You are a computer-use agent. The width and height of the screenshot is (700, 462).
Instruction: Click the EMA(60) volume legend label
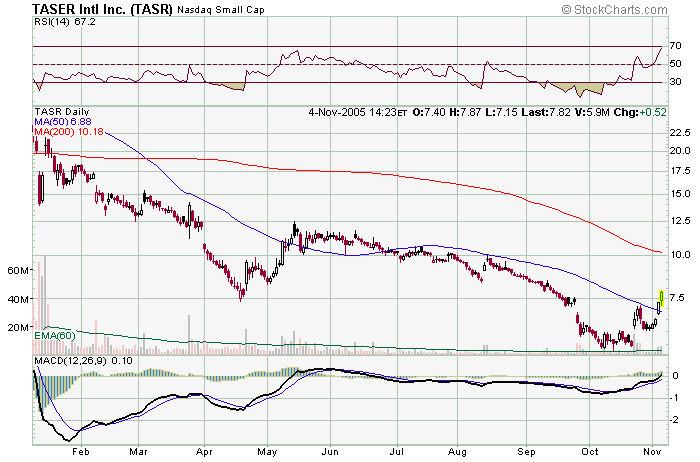(55, 335)
